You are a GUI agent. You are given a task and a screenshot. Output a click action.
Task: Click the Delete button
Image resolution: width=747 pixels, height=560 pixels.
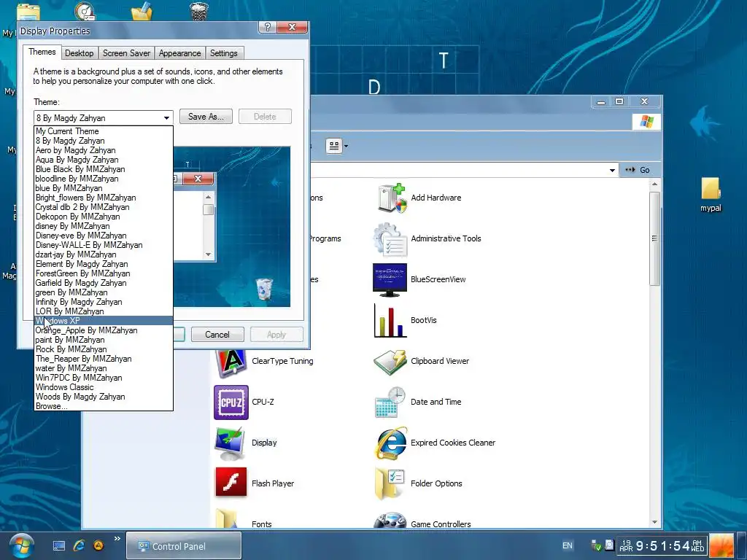pyautogui.click(x=265, y=117)
